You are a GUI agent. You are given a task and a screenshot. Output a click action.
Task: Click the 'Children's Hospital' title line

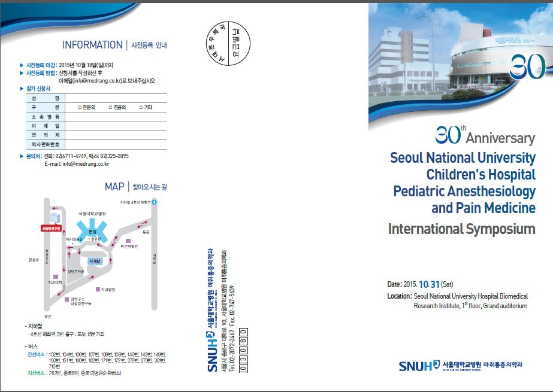[481, 174]
